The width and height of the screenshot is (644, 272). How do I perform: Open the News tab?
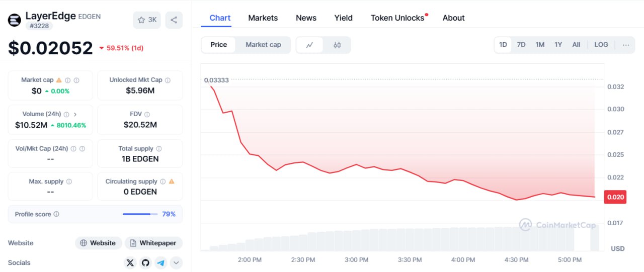tap(306, 18)
